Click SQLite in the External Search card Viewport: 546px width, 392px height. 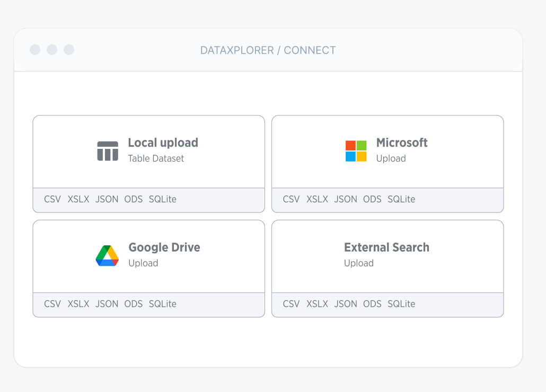click(401, 304)
